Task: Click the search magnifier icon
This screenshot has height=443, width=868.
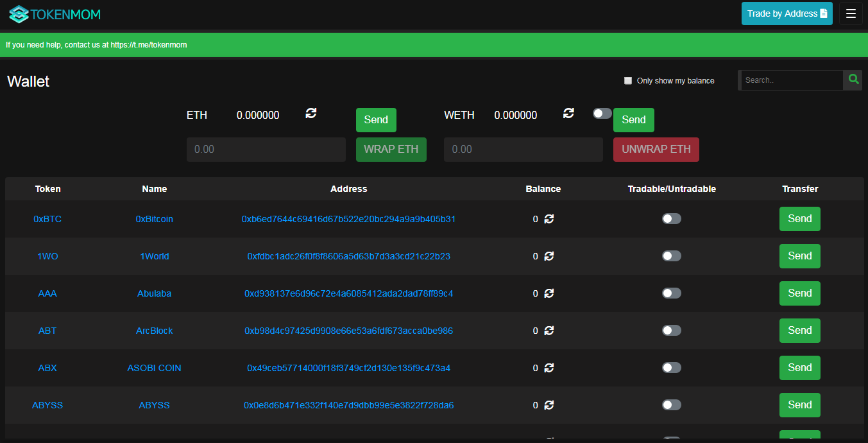Action: [853, 80]
